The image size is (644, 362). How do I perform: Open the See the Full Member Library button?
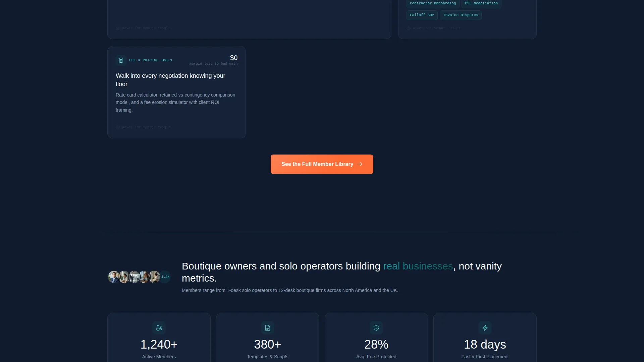(322, 164)
